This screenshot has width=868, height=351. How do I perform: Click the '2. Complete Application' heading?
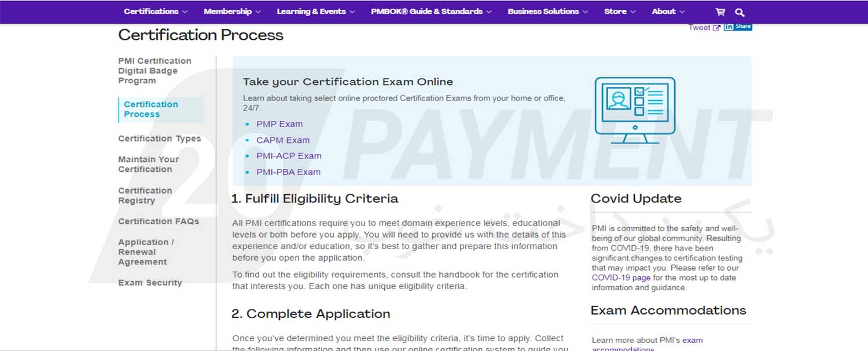coord(311,314)
